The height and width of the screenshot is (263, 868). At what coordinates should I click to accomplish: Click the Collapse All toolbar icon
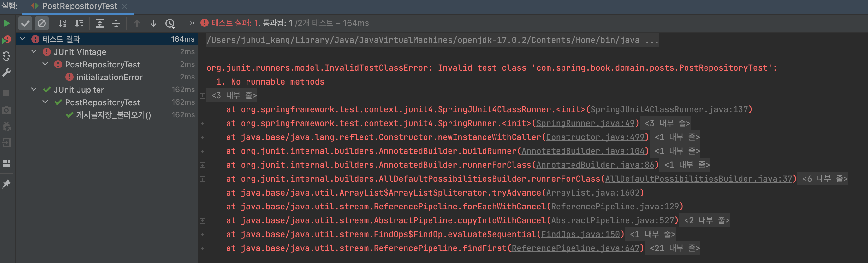tap(116, 23)
